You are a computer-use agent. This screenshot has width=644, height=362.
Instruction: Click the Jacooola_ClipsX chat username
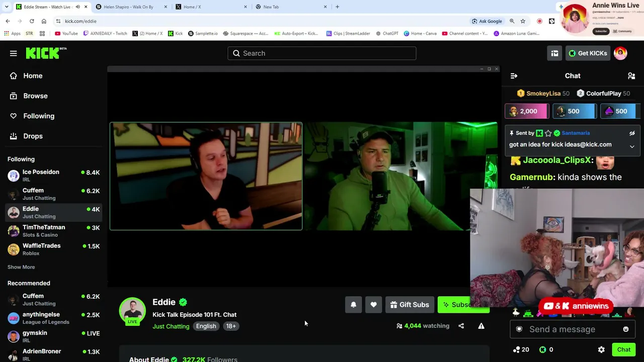pos(556,160)
